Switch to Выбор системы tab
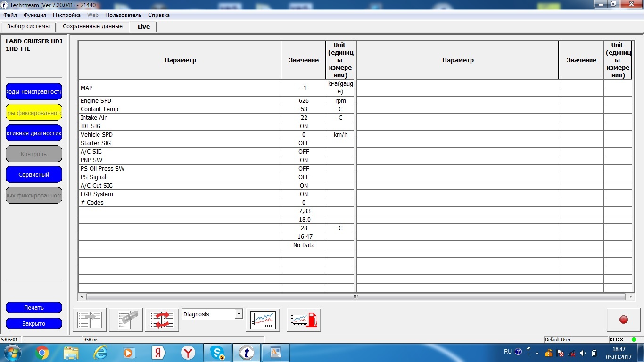Viewport: 644px width, 362px height. click(28, 26)
